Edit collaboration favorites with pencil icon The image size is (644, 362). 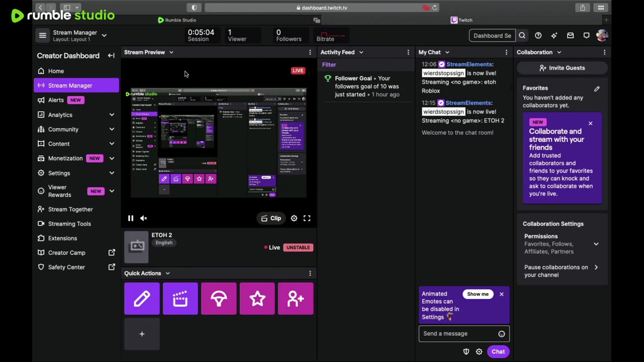(597, 88)
